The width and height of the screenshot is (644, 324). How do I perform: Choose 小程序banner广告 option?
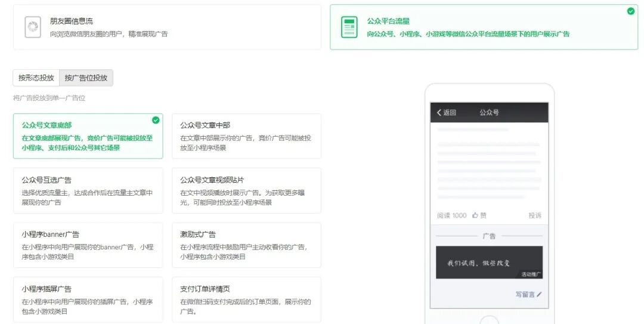[88, 245]
